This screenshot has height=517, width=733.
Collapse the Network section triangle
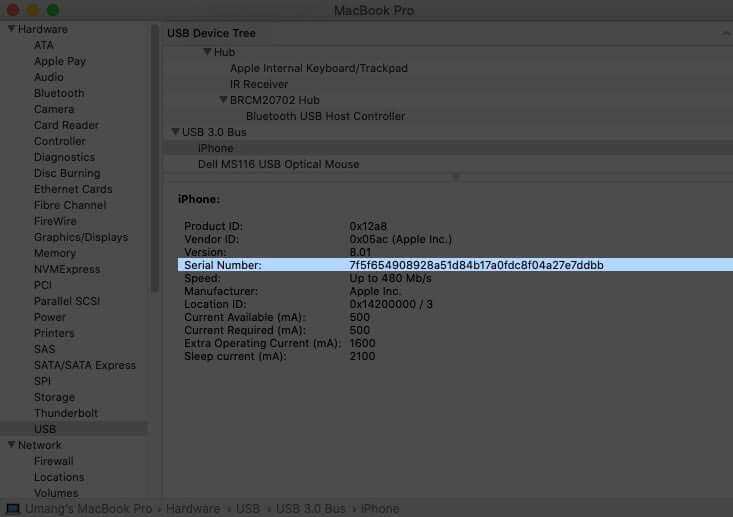click(x=11, y=445)
